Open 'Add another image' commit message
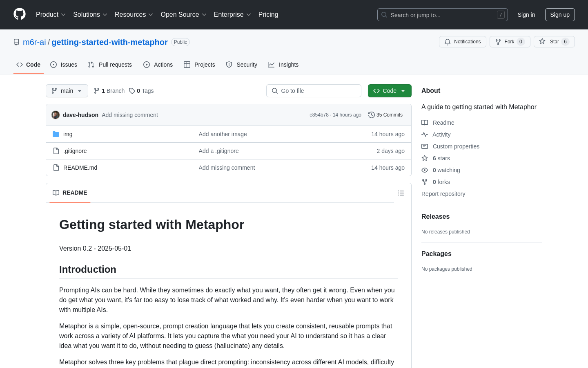The height and width of the screenshot is (368, 588). coord(223,134)
